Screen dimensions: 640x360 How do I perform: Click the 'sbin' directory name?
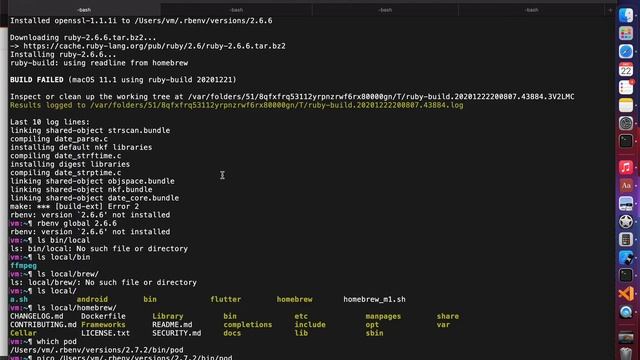coord(374,333)
